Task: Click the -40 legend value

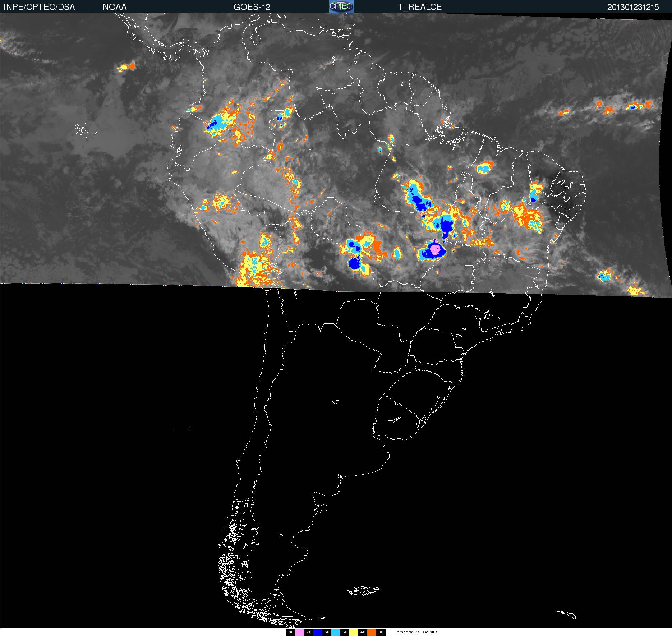Action: pos(362,632)
